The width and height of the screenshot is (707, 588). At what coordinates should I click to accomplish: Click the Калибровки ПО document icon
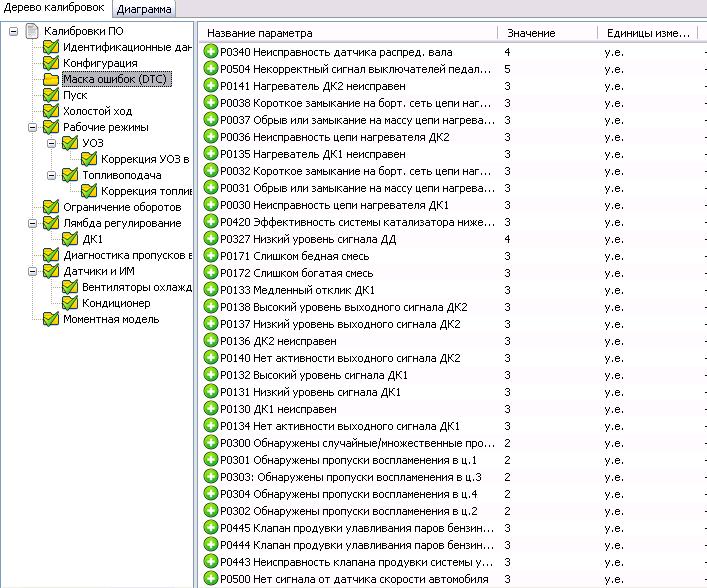pos(32,32)
